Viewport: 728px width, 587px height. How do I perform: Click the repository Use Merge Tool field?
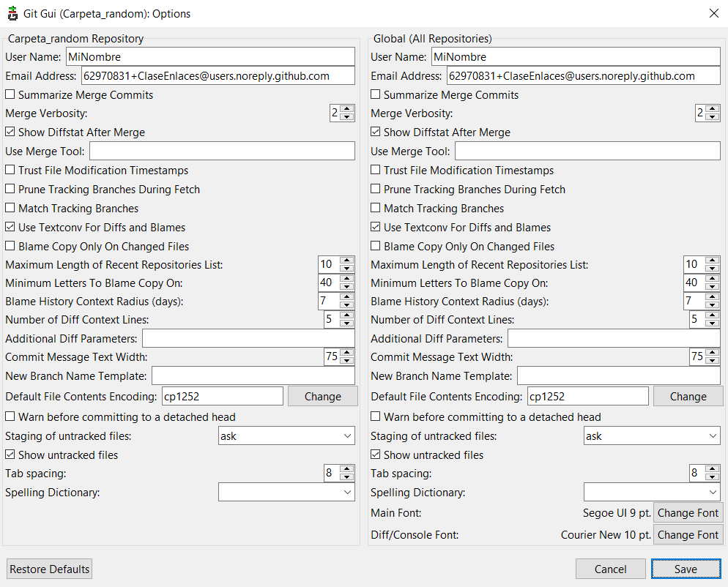(222, 152)
